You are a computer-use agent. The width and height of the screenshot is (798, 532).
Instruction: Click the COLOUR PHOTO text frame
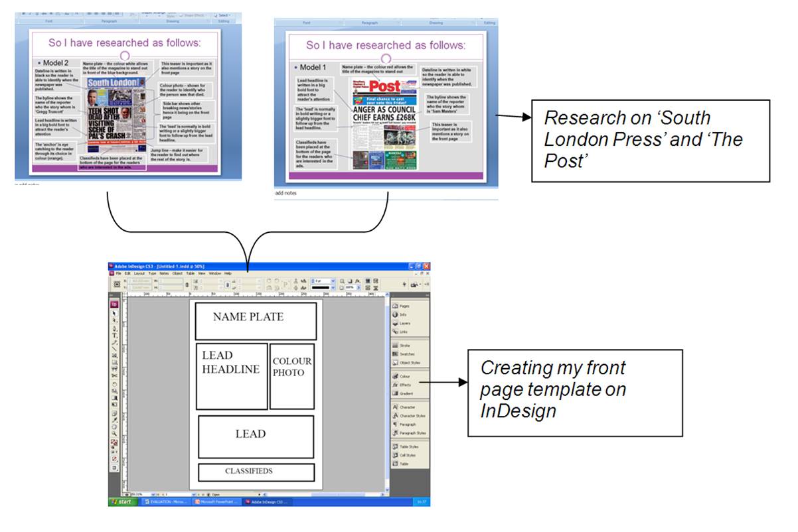(291, 376)
